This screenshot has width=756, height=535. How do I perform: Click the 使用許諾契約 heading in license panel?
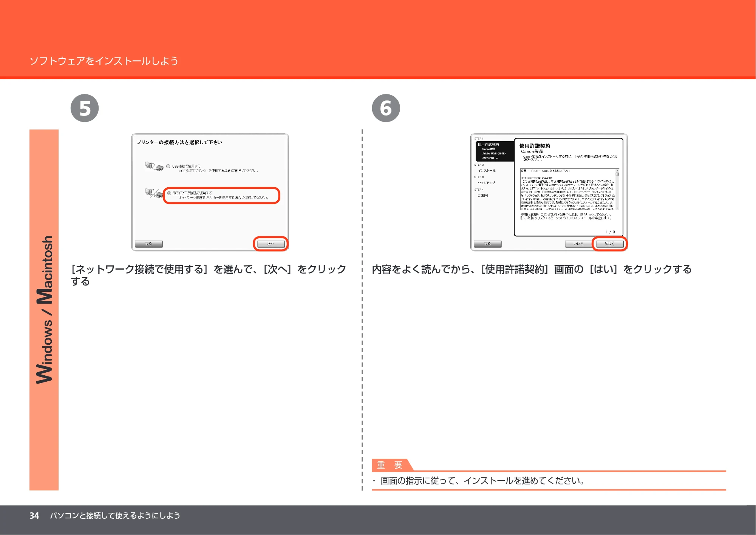coord(535,146)
